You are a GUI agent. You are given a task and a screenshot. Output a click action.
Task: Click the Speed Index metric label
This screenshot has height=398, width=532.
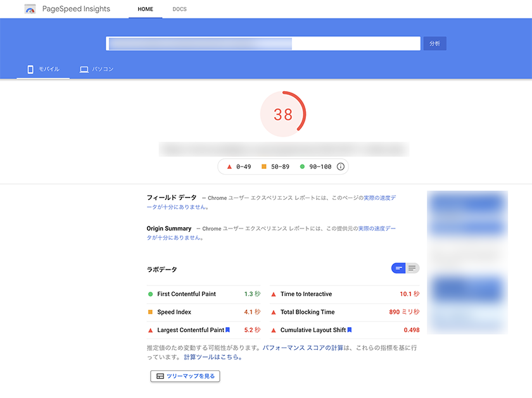tap(174, 312)
